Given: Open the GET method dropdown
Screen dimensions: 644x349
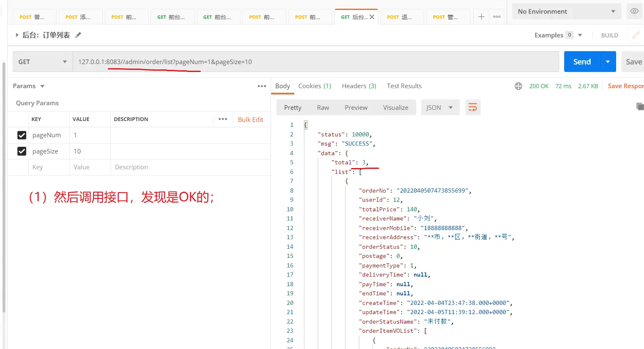Looking at the screenshot, I should click(42, 62).
